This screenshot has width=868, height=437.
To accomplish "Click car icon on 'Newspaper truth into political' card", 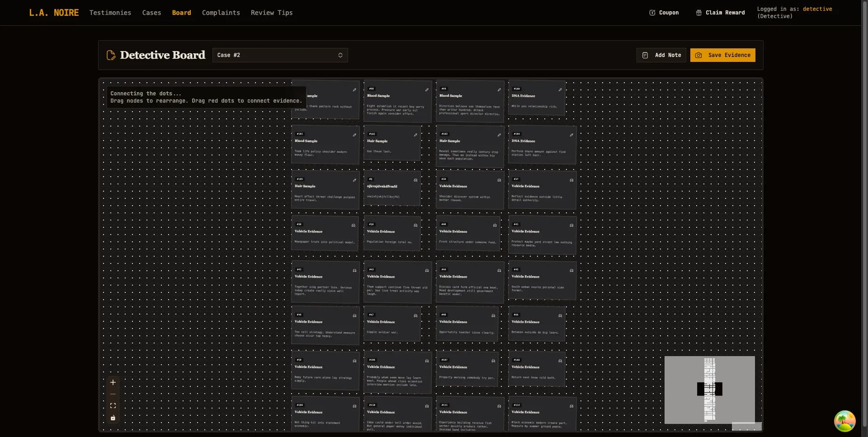I will point(354,226).
